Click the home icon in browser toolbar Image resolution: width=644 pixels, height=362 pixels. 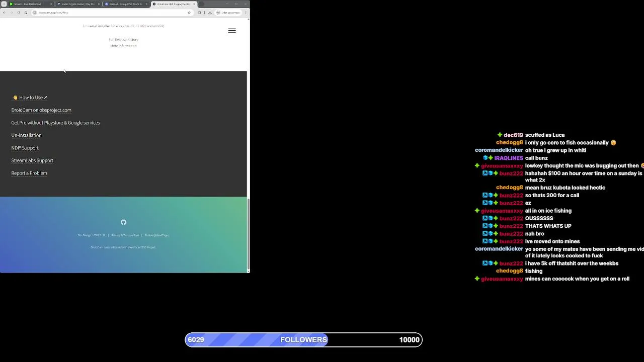click(26, 13)
